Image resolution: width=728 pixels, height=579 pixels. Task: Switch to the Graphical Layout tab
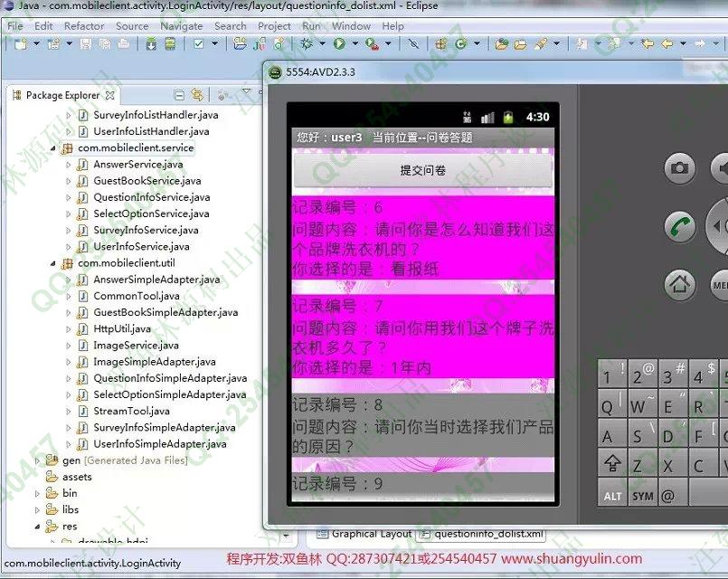coord(364,534)
